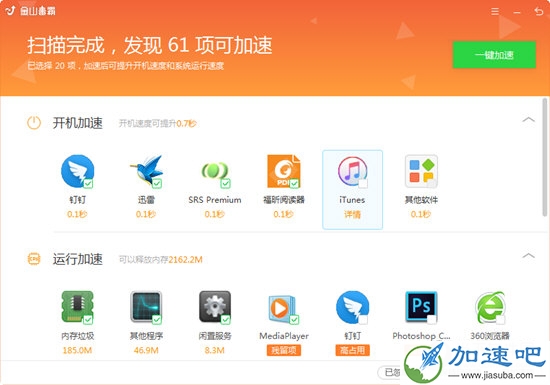
Task: Check the 其他软件 checkbox
Action: [x=432, y=183]
